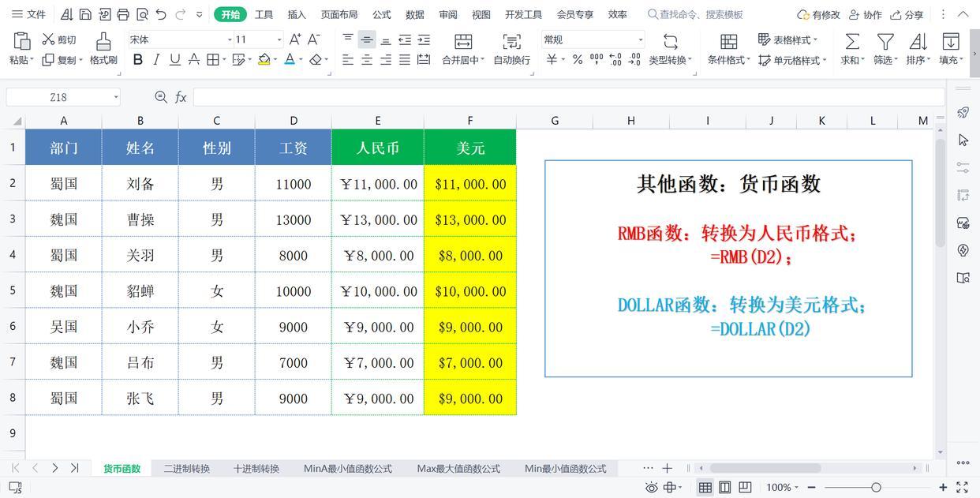Click the fullscreen icon in status bar

(x=962, y=488)
